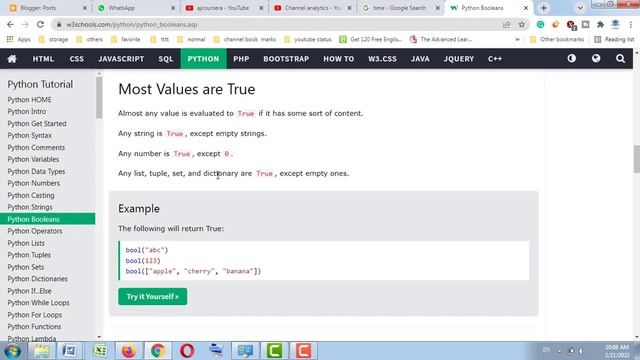640x360 pixels.
Task: Open the Extensions puzzle icon
Action: (600, 24)
